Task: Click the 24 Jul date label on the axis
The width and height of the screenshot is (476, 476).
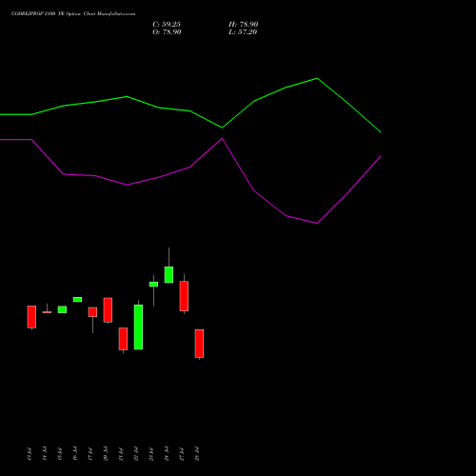Action: (167, 454)
